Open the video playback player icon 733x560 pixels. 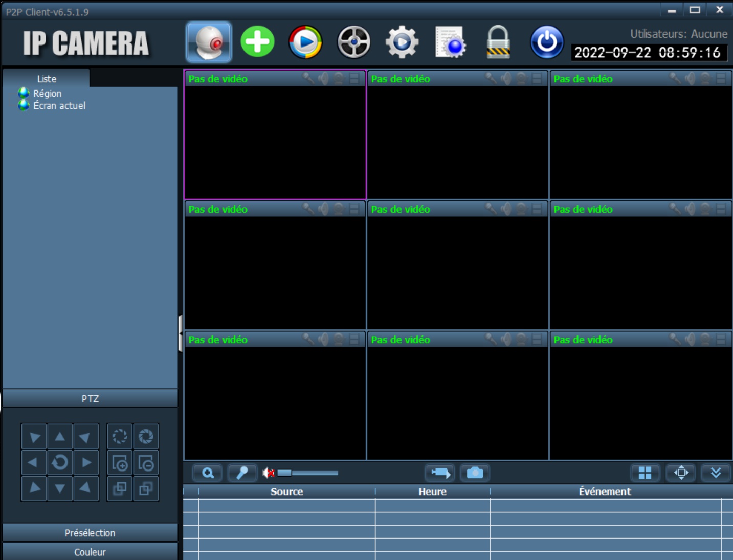[305, 42]
